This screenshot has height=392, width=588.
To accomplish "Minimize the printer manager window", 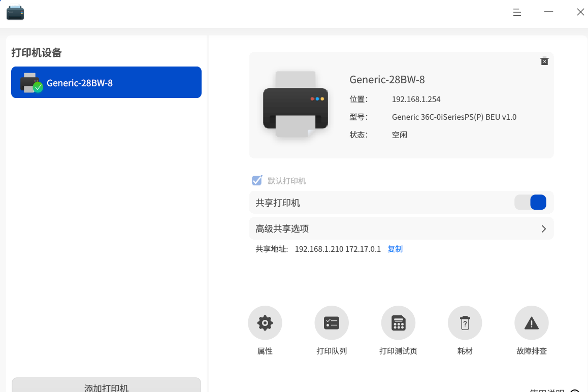I will pyautogui.click(x=548, y=12).
